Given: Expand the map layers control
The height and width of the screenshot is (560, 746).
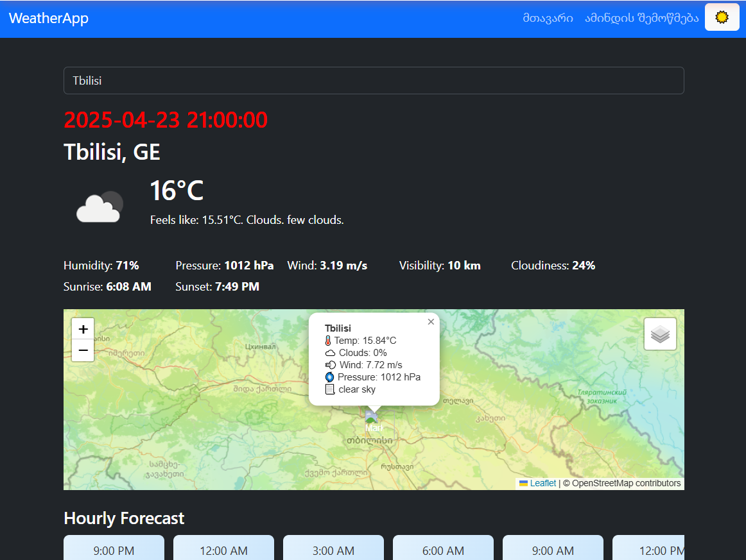Looking at the screenshot, I should pyautogui.click(x=660, y=334).
